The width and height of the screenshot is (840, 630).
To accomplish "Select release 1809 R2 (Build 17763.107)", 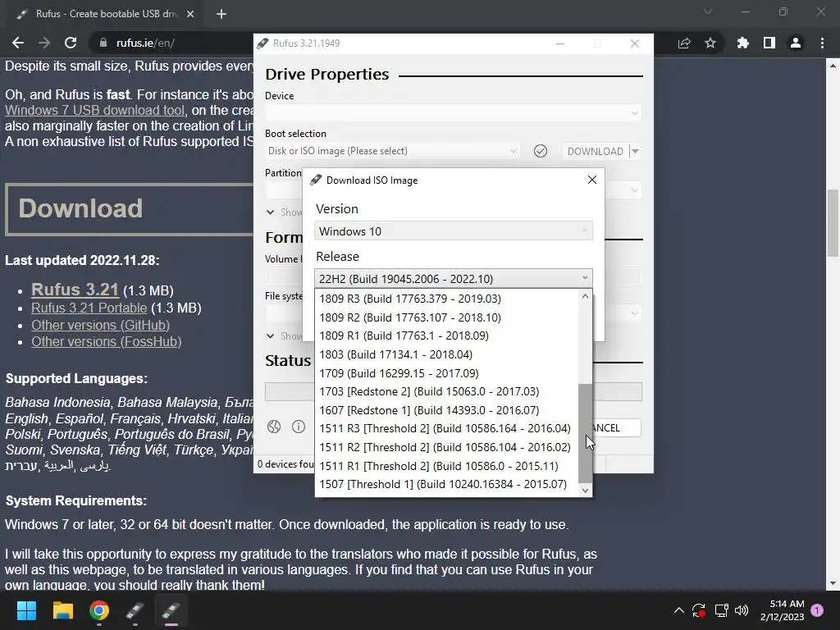I will (x=446, y=317).
